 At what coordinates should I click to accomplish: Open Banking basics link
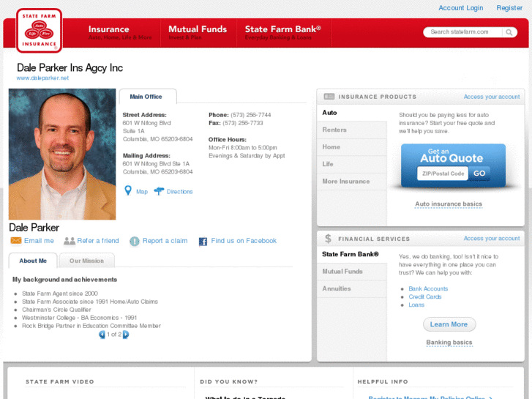click(449, 343)
